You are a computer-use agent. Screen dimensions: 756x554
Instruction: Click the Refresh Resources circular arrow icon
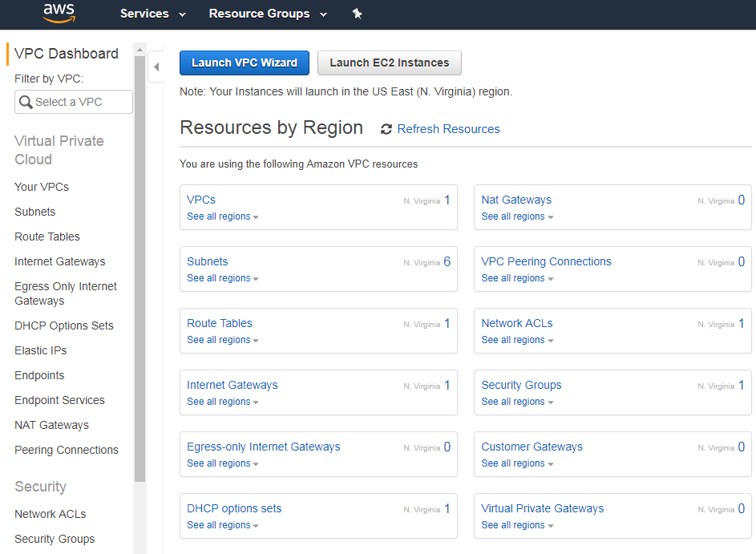[x=386, y=128]
